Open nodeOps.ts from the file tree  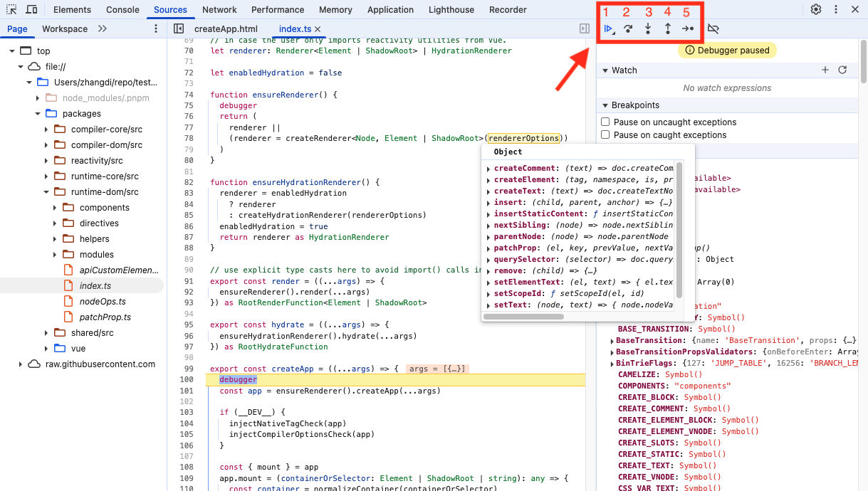(103, 302)
